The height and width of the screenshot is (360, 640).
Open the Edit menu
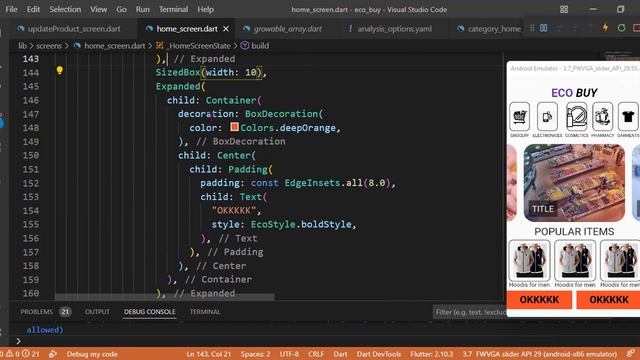pos(33,9)
